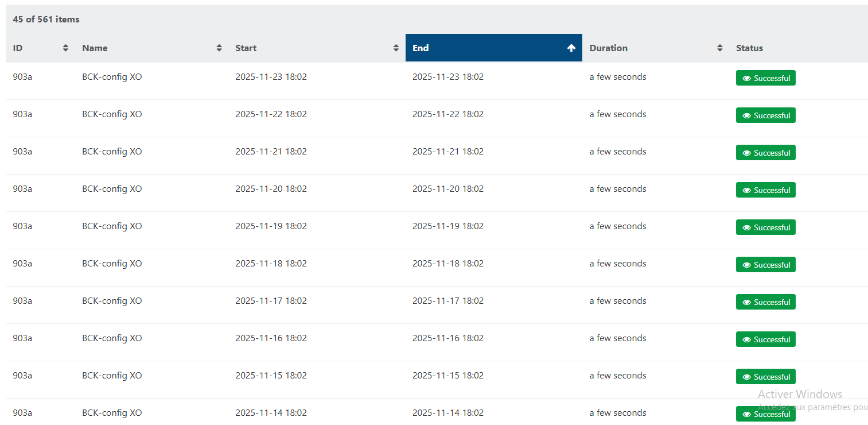This screenshot has width=868, height=425.
Task: Click eye icon on 2025-11-18 status badge
Action: pyautogui.click(x=747, y=265)
